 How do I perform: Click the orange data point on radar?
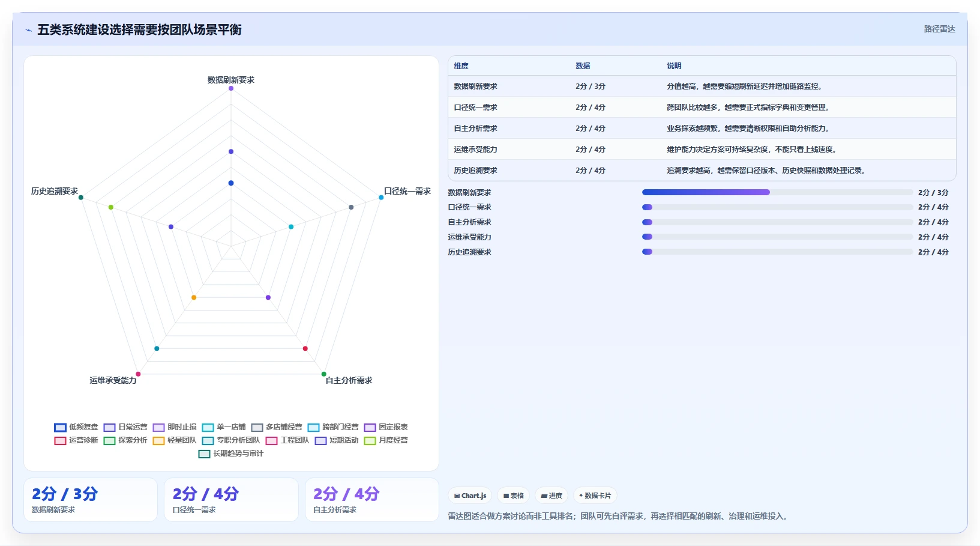[x=194, y=298]
